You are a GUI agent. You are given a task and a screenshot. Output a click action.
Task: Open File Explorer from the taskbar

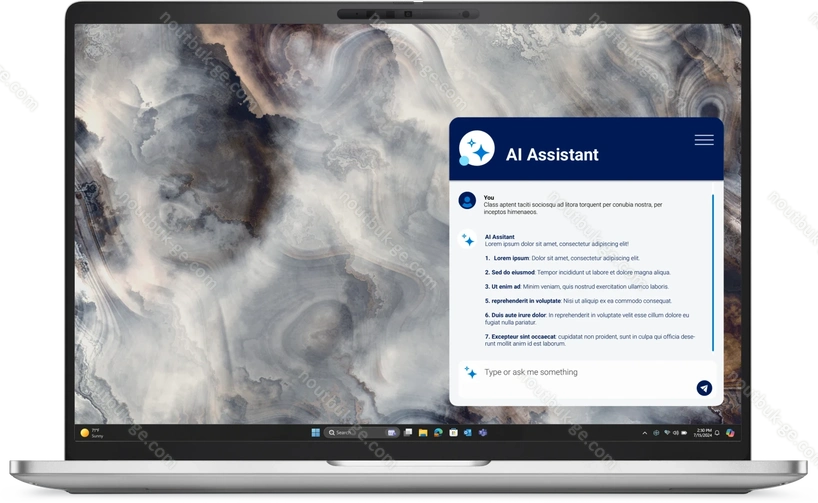424,432
